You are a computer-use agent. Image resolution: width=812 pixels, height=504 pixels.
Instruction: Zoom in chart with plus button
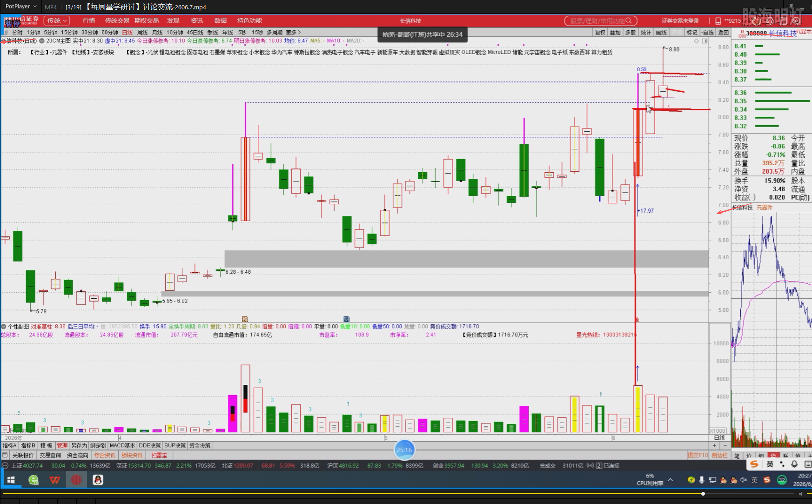(x=714, y=445)
